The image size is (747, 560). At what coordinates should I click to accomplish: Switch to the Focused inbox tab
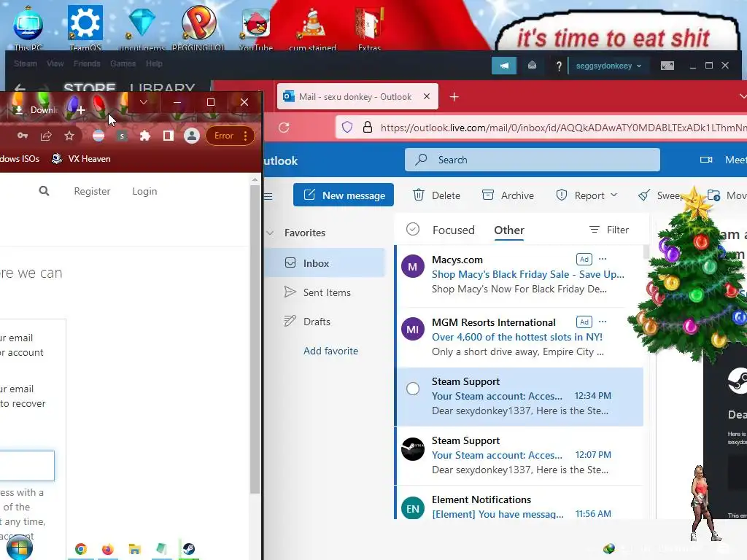454,230
